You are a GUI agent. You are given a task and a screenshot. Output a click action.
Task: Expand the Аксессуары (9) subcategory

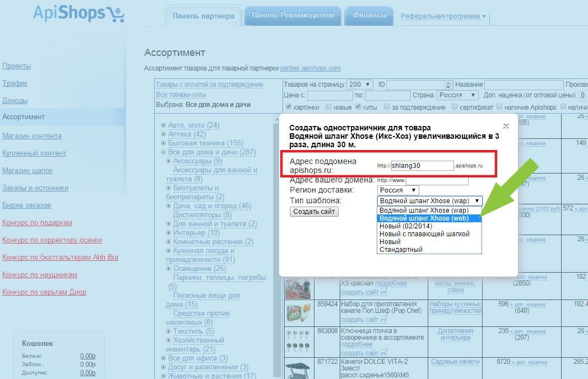168,161
